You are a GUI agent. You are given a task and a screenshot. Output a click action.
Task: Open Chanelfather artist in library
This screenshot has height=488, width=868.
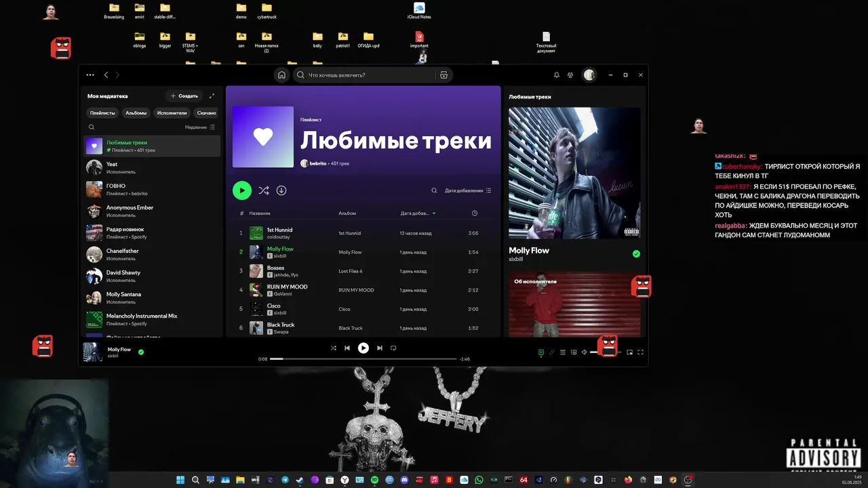153,254
